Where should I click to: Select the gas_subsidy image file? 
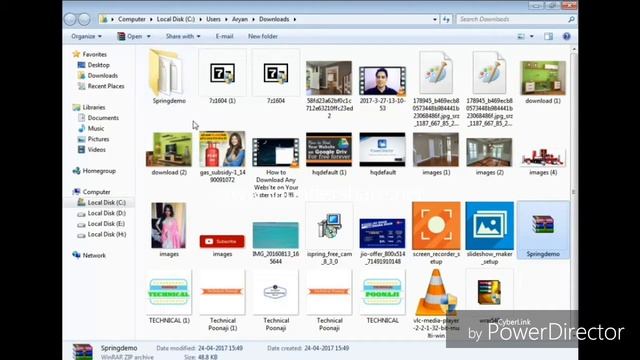click(222, 149)
